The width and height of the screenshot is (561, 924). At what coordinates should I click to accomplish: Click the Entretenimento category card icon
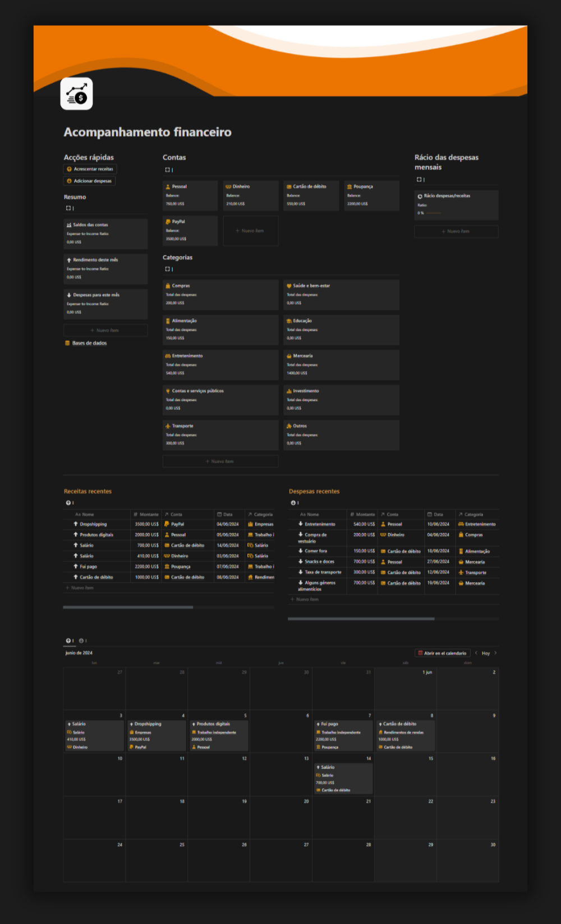pos(168,356)
